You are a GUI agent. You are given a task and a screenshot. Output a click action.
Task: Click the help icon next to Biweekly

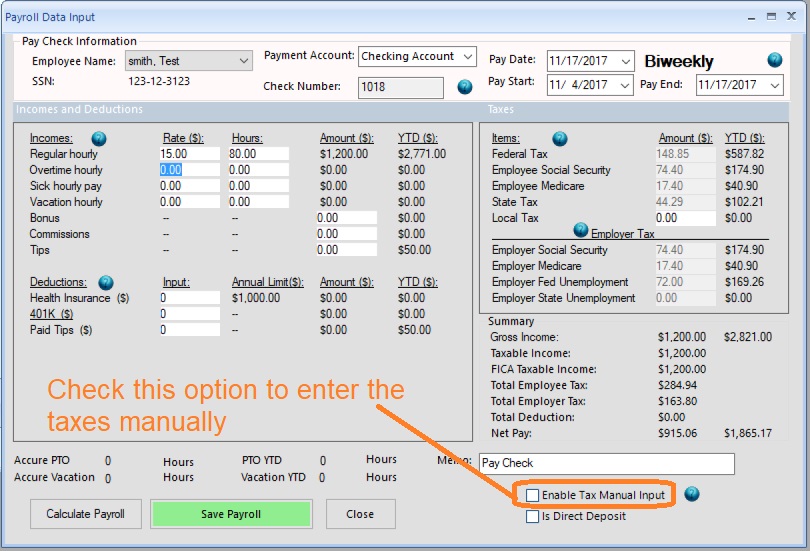pyautogui.click(x=775, y=60)
